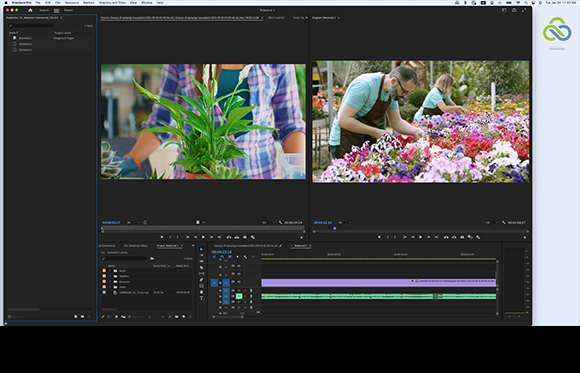Open Source monitor settings wrench icon
Screen dimensions: 580x373
tap(280, 222)
